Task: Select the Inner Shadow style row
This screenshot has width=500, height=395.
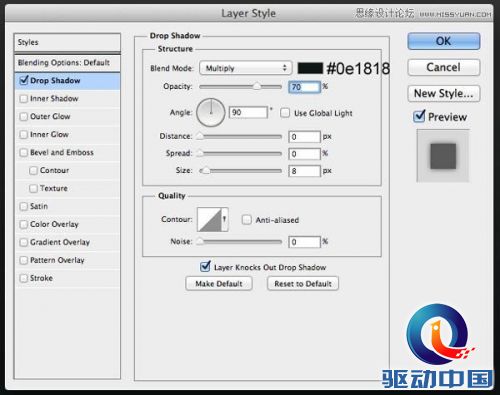Action: [x=67, y=99]
